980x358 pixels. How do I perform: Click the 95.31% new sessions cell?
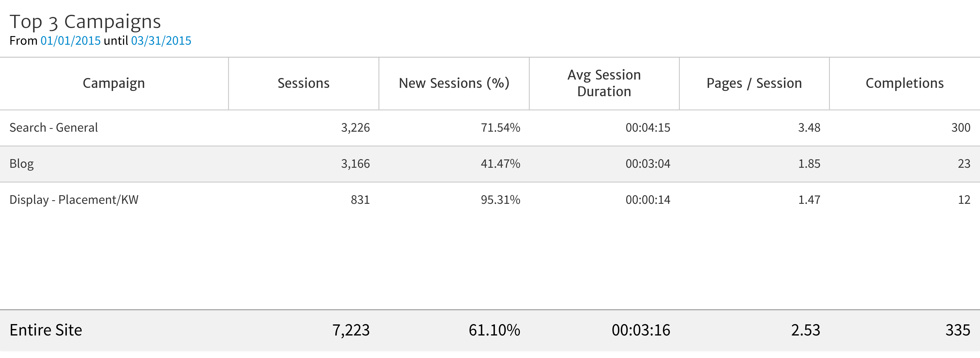click(x=500, y=200)
